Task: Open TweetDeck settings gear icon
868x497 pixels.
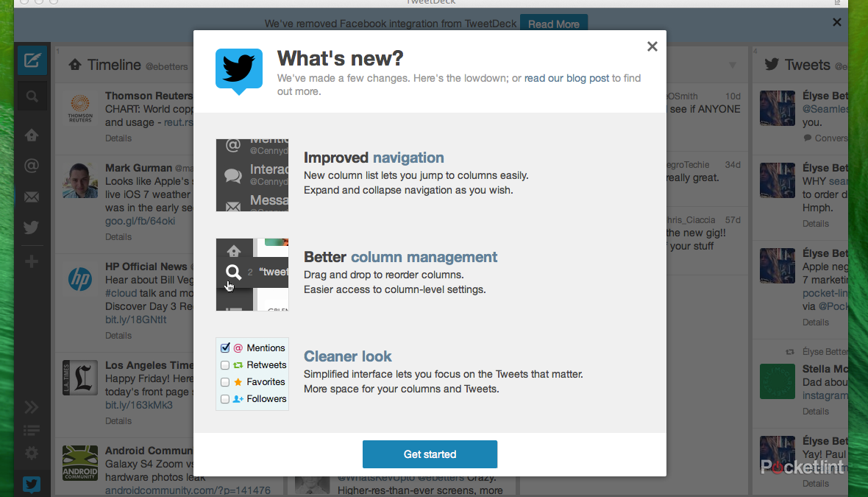Action: 32,453
